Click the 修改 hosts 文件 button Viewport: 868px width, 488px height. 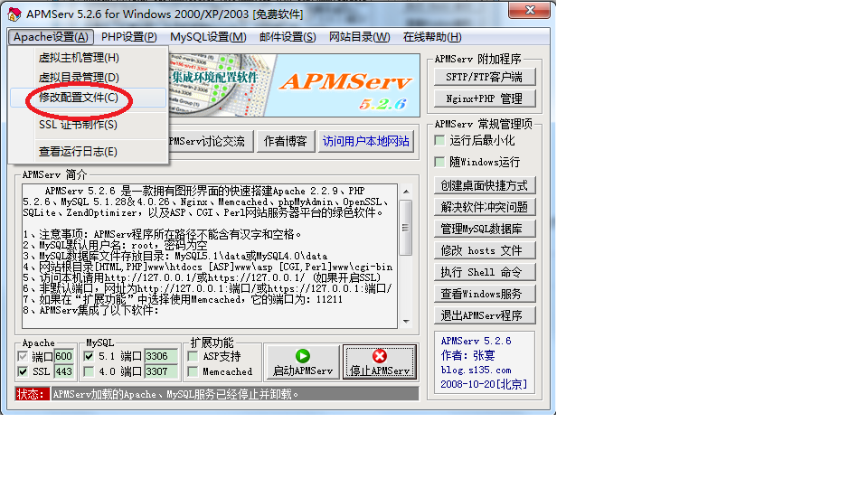[485, 250]
